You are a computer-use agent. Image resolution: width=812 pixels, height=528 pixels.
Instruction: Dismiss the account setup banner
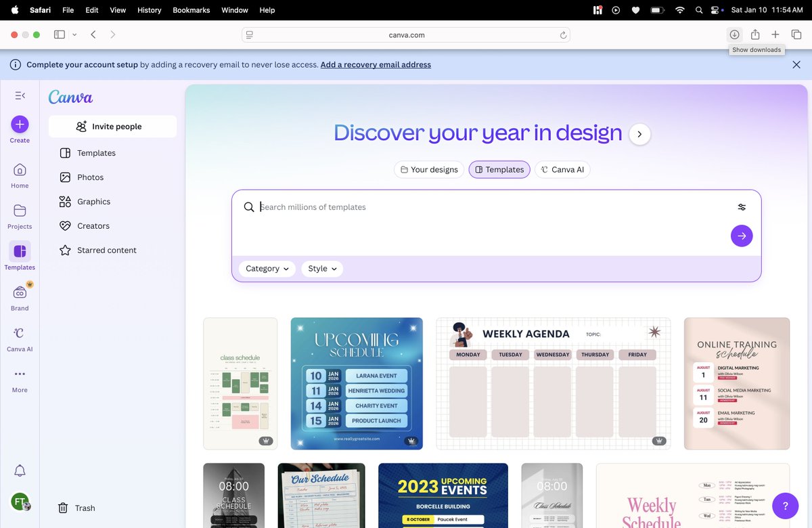pos(796,65)
